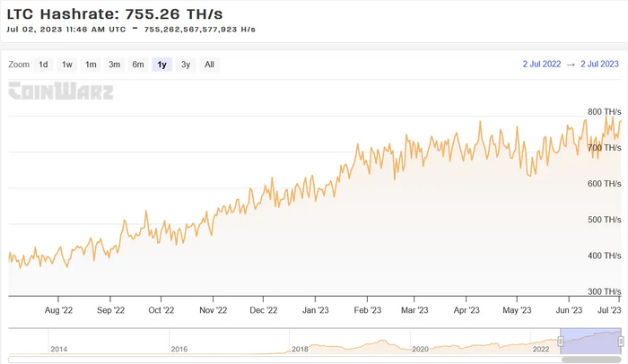Screen dimensions: 628x364
Task: Click 2018 in the navigator timeline
Action: 299,349
